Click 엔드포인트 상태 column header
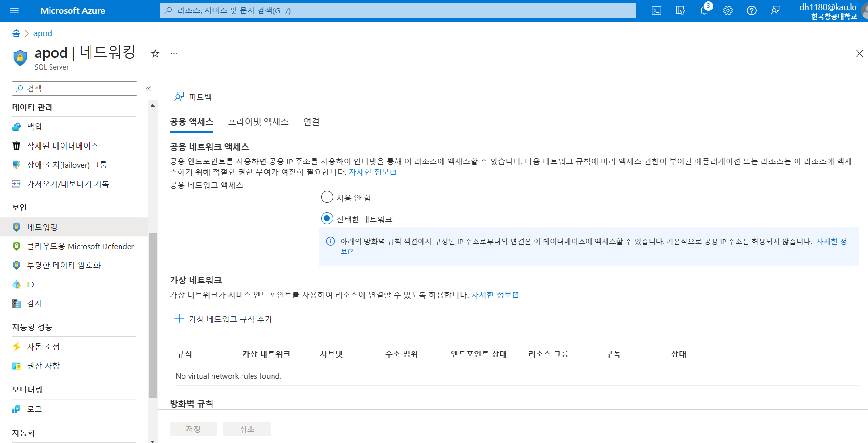This screenshot has width=868, height=443. tap(479, 354)
